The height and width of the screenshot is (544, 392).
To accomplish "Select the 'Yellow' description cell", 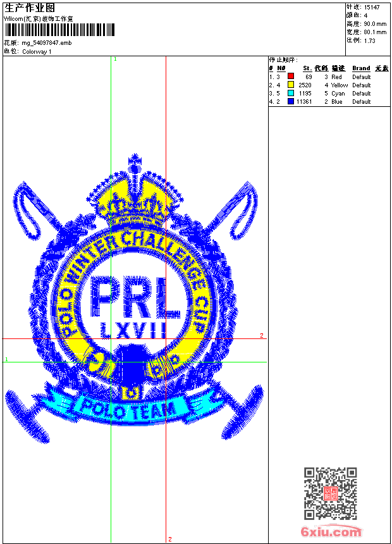I will coord(340,85).
